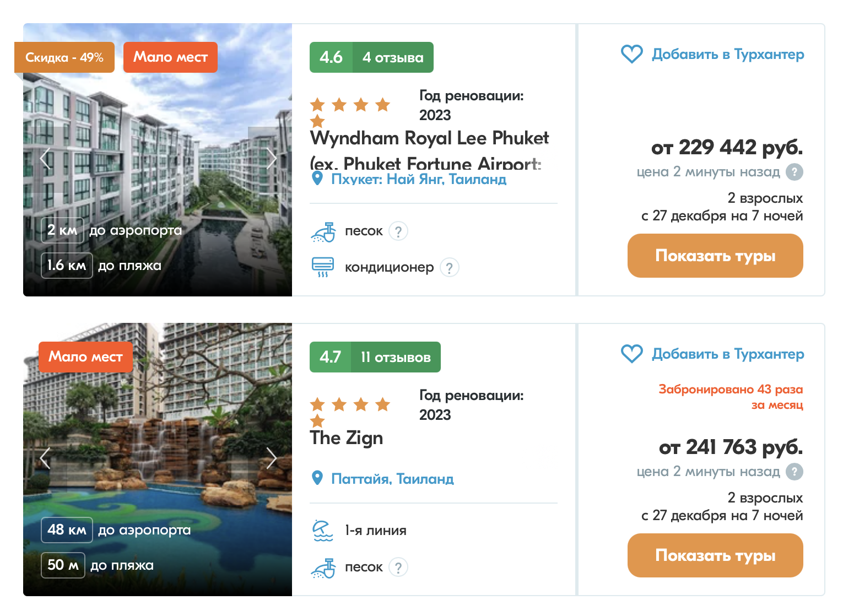
Task: Show next photo of The Zign
Action: pos(271,458)
